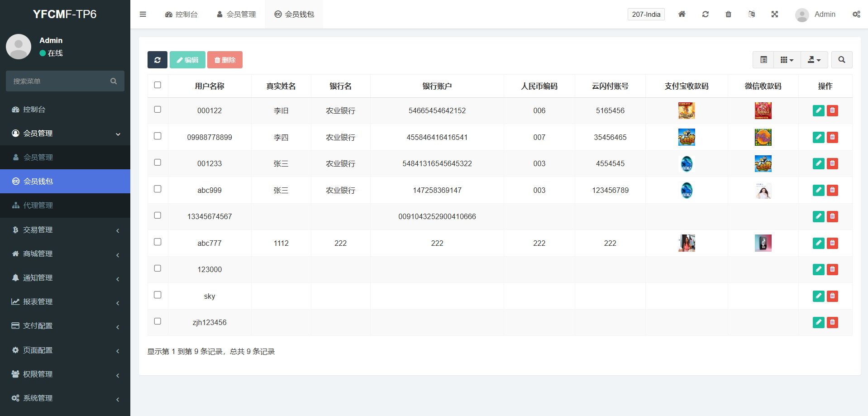Click the table search magnifier icon
This screenshot has width=868, height=416.
(841, 60)
